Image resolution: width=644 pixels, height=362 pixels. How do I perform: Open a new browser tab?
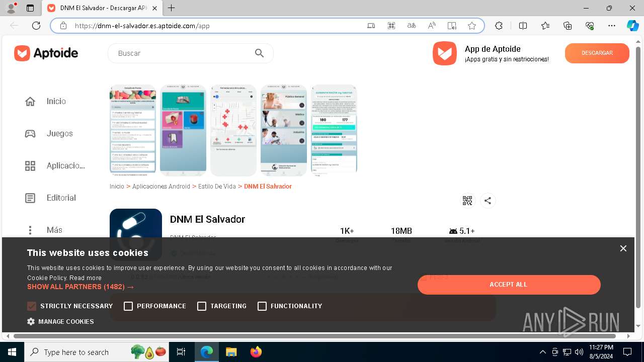(172, 8)
